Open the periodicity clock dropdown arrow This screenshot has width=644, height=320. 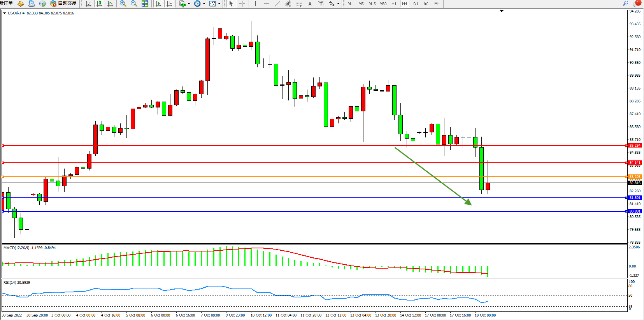pyautogui.click(x=204, y=4)
